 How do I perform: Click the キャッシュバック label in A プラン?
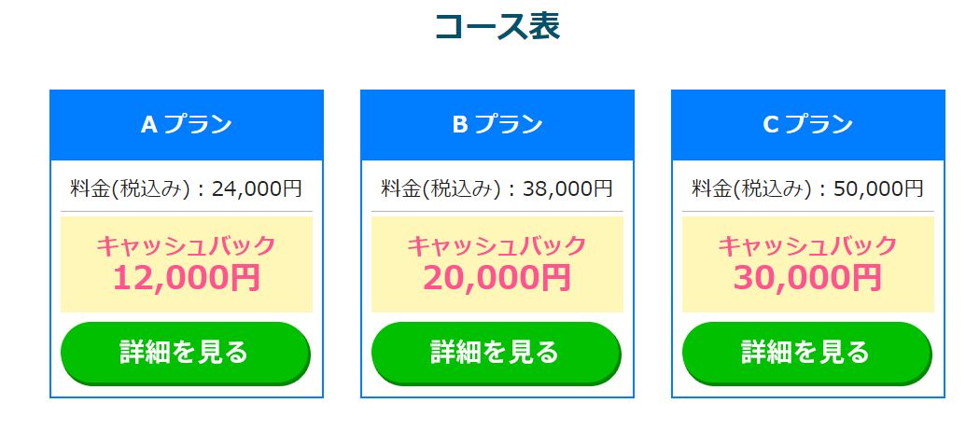coord(187,245)
